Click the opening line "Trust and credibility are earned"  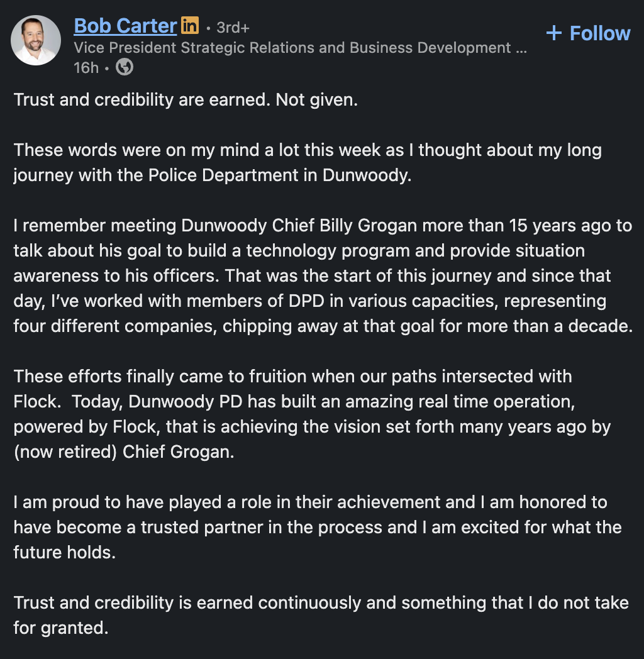click(186, 99)
